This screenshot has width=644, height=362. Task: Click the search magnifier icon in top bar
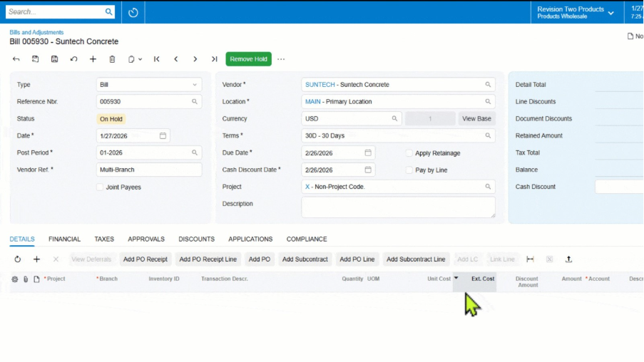108,12
